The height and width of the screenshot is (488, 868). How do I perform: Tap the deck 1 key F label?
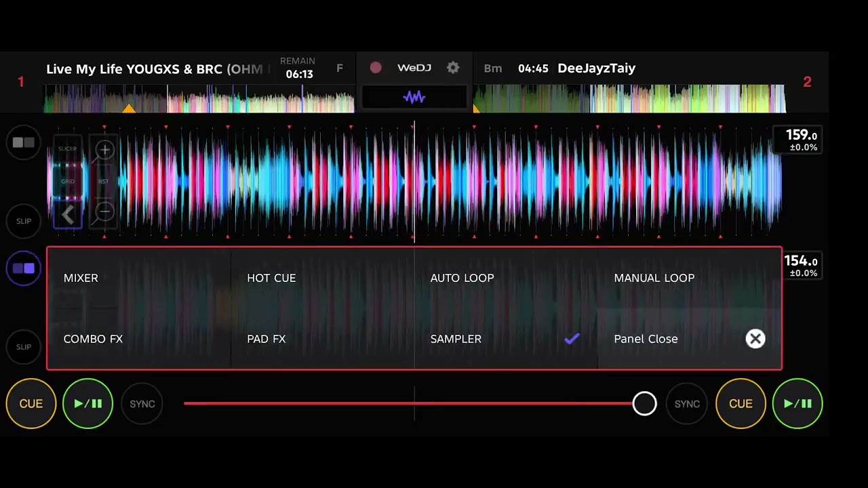coord(340,68)
